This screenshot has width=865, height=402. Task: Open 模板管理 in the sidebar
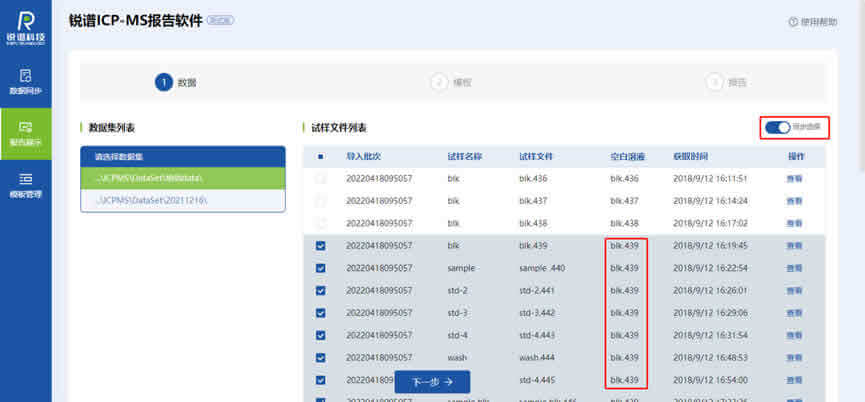[x=25, y=186]
